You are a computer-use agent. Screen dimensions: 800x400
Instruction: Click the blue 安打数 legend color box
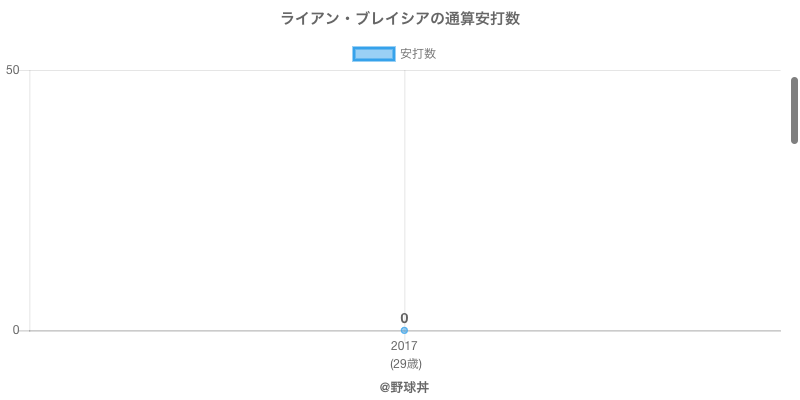coord(374,54)
